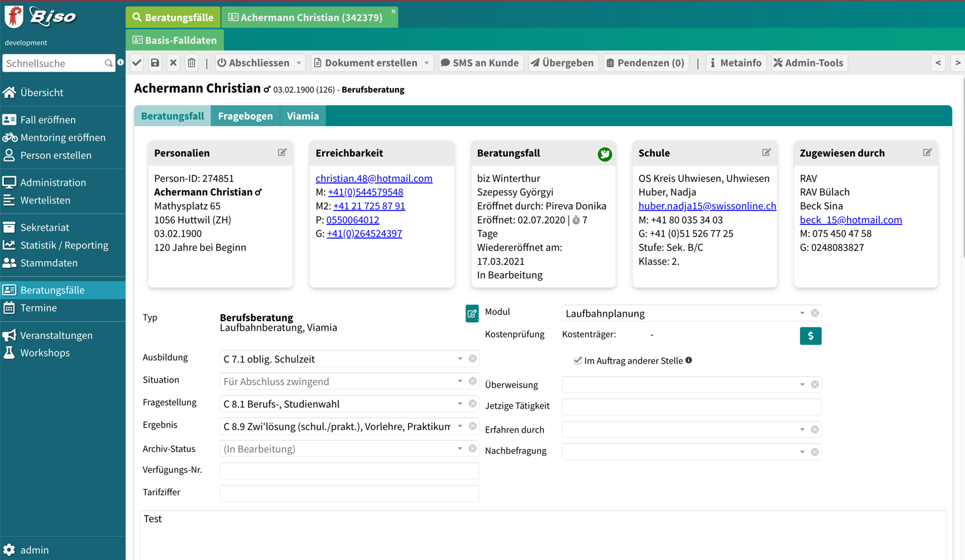Viewport: 965px width, 560px height.
Task: Open Statistik / Reporting in sidebar
Action: tap(63, 245)
